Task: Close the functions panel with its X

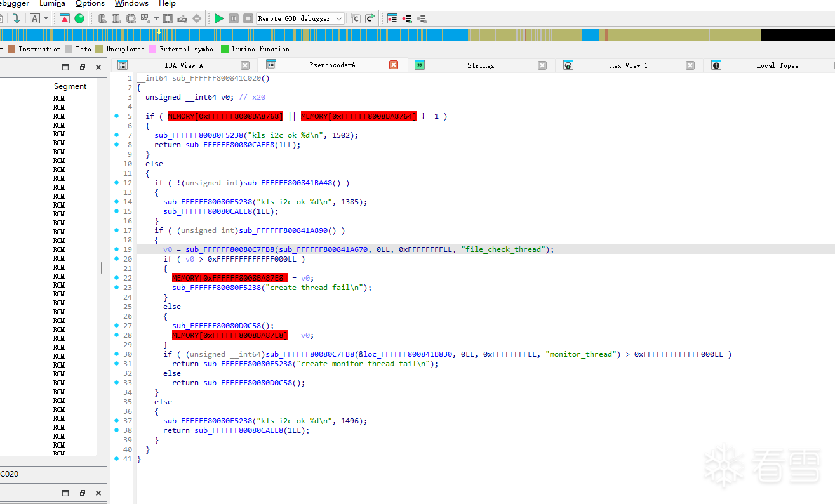Action: (x=98, y=67)
